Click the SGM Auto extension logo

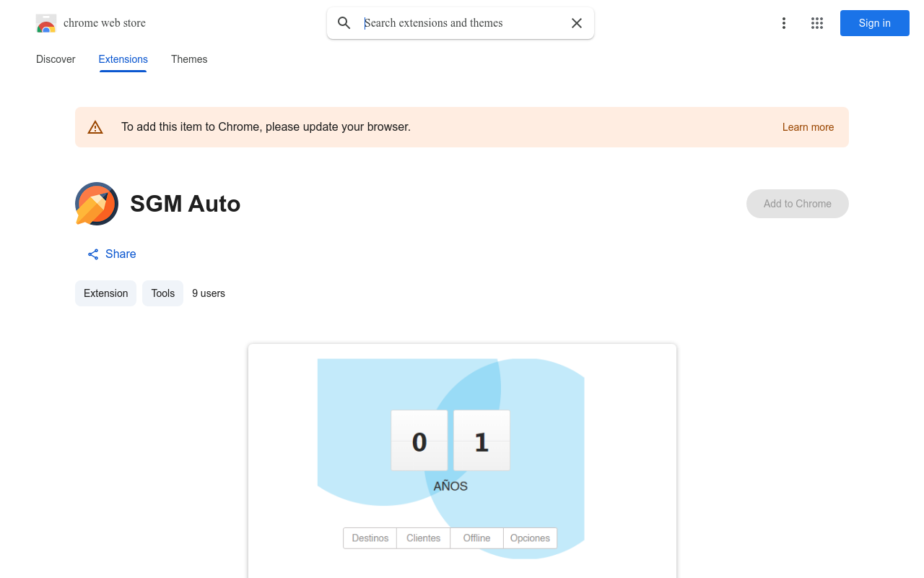pyautogui.click(x=97, y=204)
